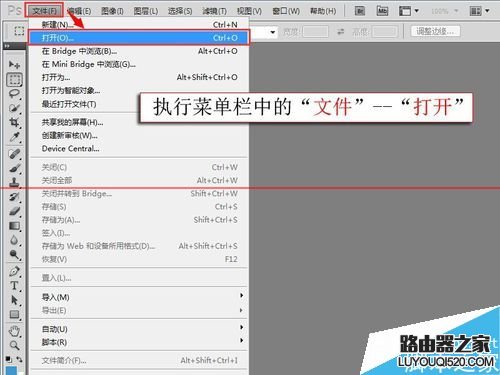Swap foreground and background colors

point(20,359)
